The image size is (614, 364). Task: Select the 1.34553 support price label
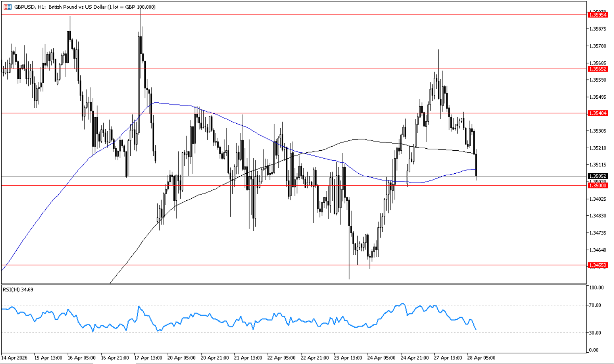coord(597,265)
